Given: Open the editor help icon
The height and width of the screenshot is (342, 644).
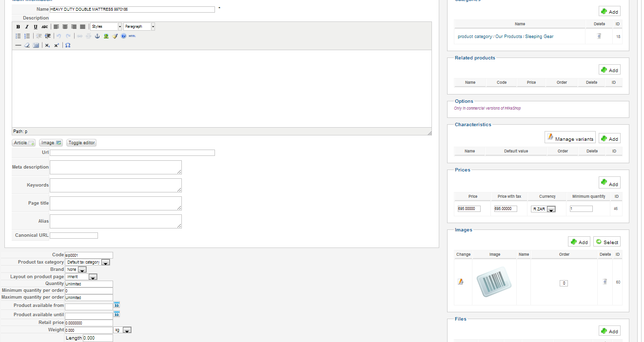Looking at the screenshot, I should click(x=123, y=36).
